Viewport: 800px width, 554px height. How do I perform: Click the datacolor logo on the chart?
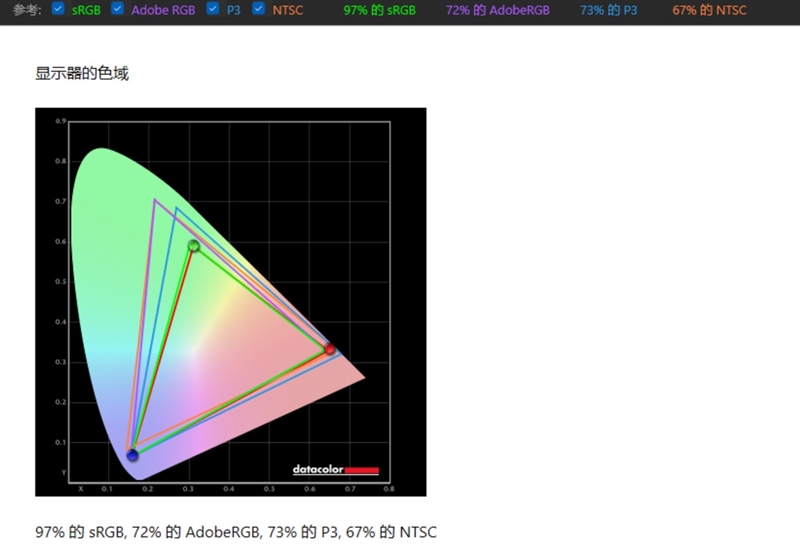(x=335, y=469)
